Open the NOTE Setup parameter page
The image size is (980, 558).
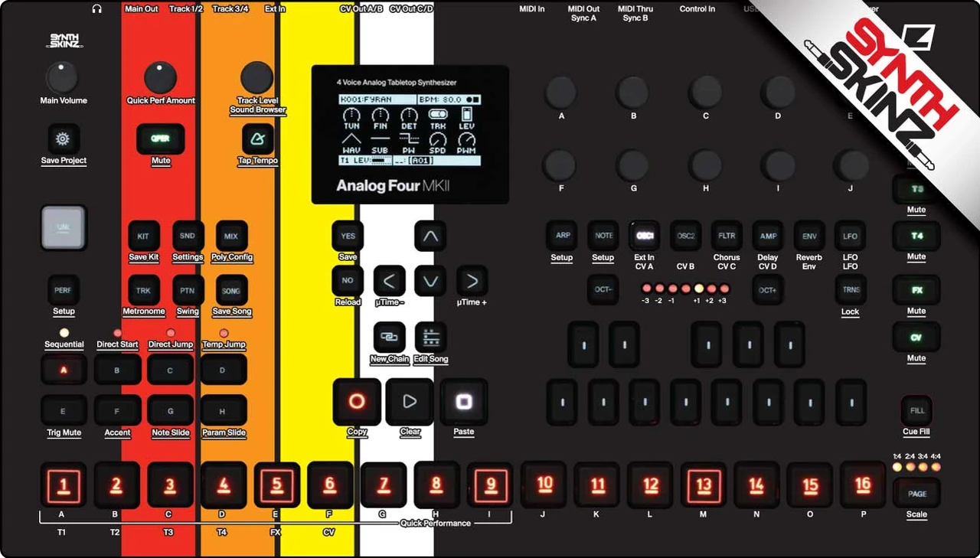[x=604, y=236]
